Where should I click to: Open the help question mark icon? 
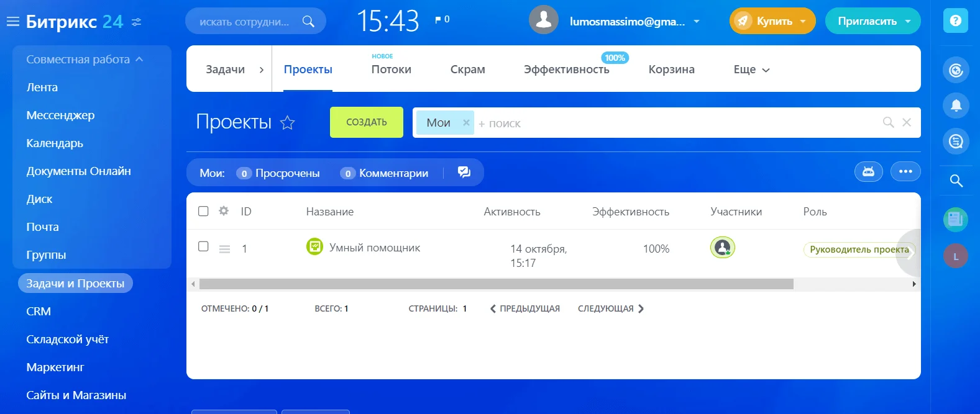pos(956,20)
